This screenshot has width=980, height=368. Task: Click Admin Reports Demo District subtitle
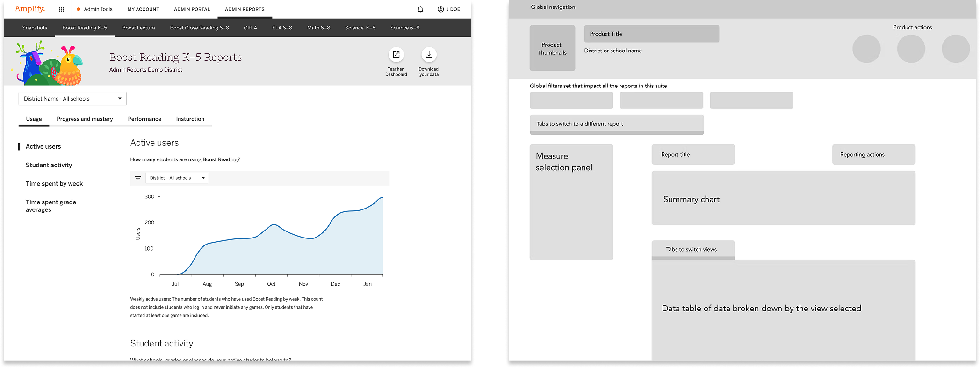pos(146,70)
